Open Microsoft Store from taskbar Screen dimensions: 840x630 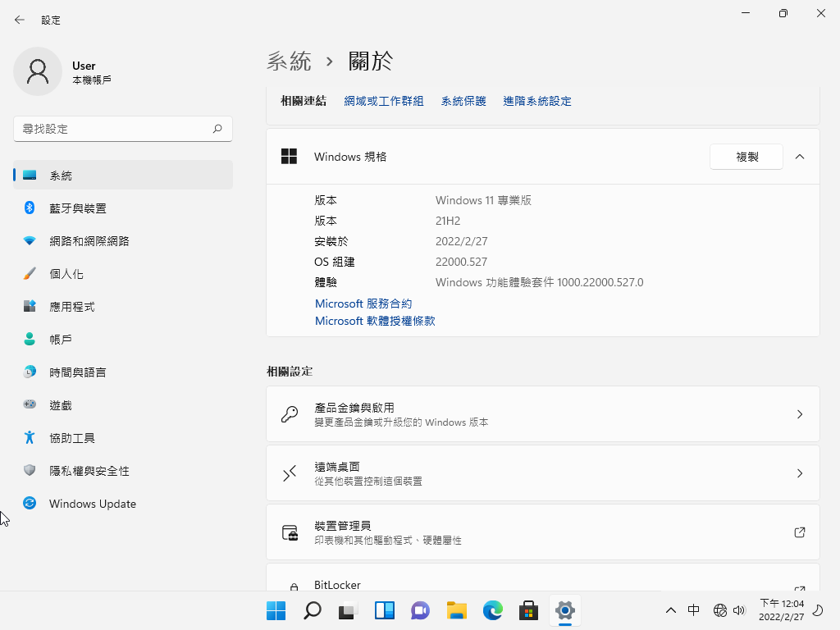(528, 610)
